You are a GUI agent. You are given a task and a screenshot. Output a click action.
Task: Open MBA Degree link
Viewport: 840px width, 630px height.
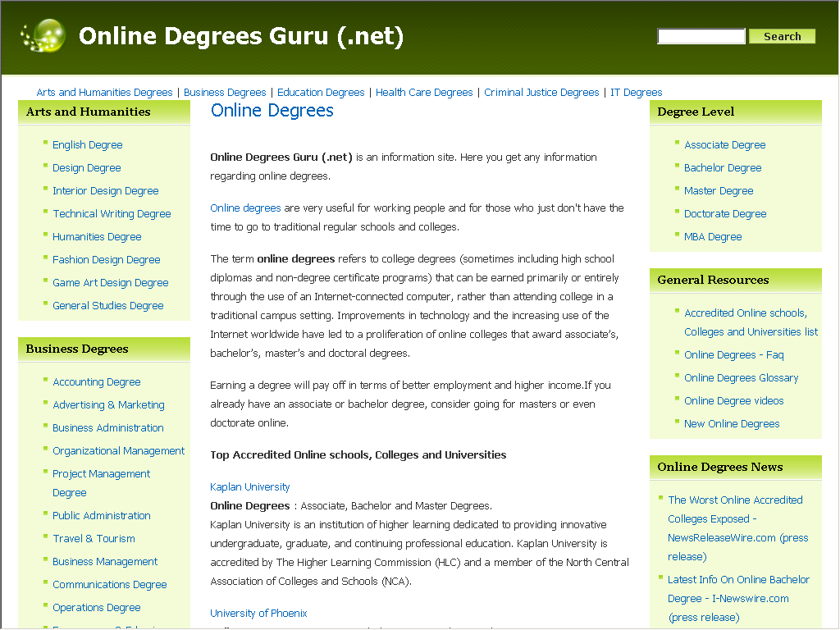coord(713,237)
